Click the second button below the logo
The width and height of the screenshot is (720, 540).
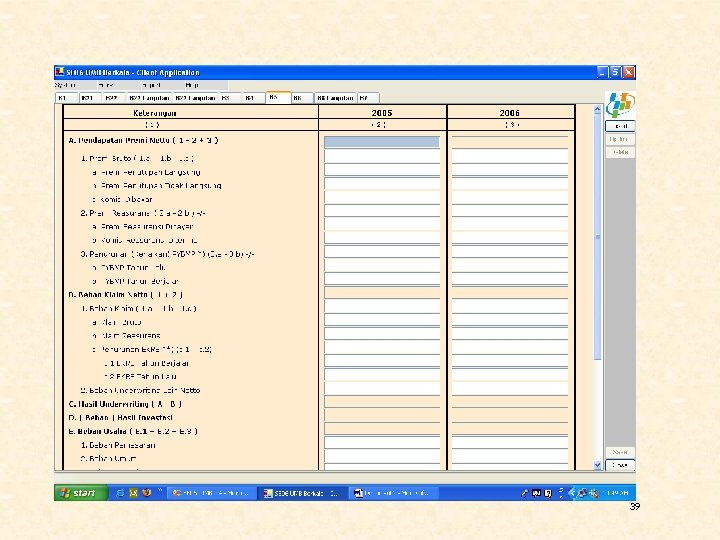(x=620, y=139)
